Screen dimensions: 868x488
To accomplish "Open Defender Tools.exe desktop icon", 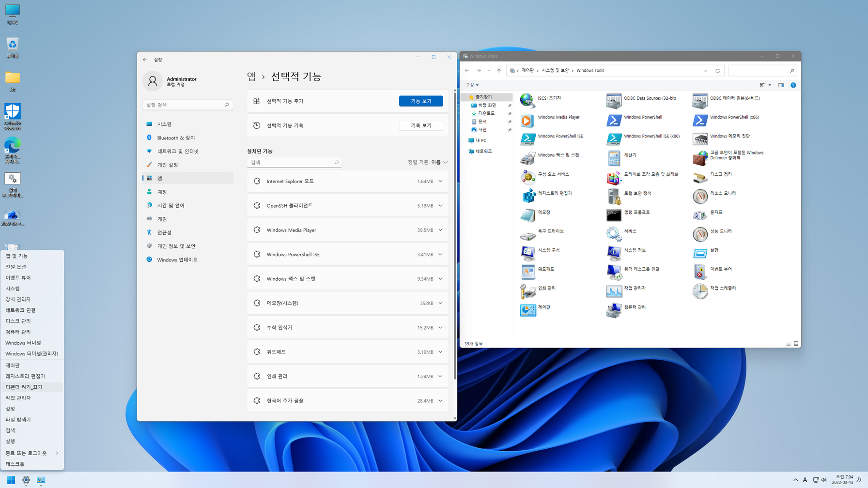I will pyautogui.click(x=13, y=117).
